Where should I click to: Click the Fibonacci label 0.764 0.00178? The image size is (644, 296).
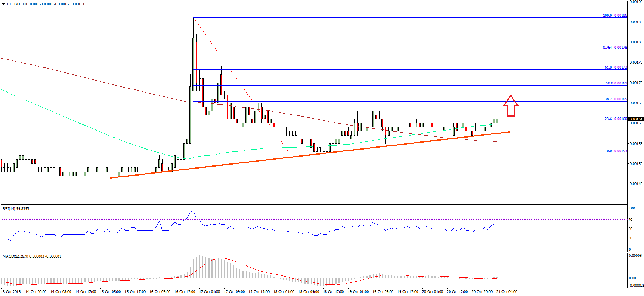click(x=615, y=48)
